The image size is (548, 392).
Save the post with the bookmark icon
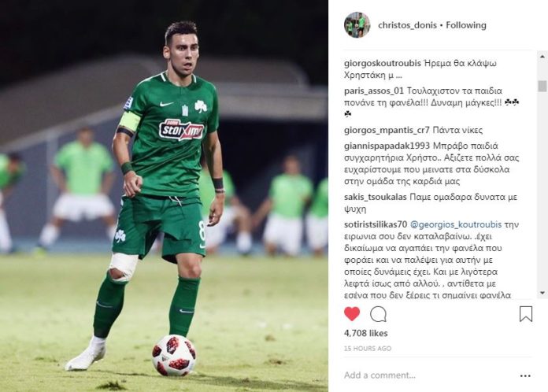[x=526, y=314]
